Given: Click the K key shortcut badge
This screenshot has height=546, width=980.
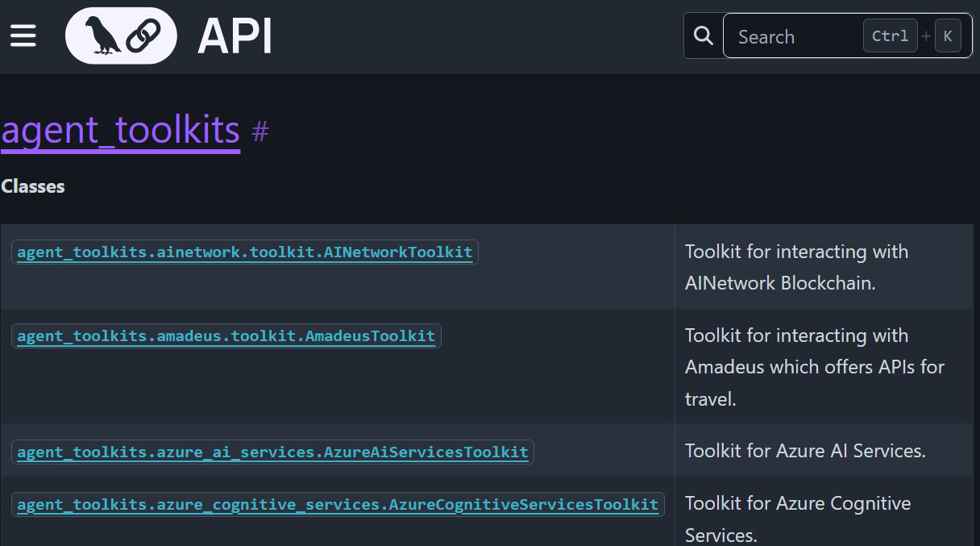Looking at the screenshot, I should [948, 35].
